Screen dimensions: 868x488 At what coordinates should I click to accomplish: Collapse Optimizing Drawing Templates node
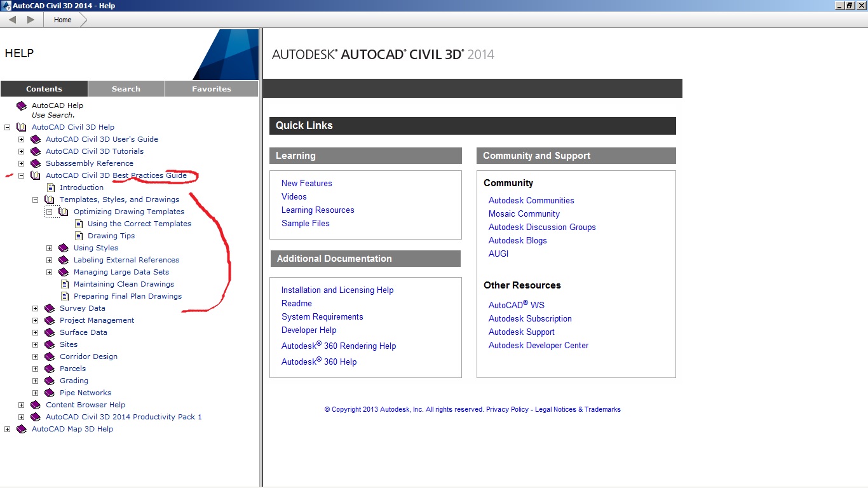pos(50,212)
